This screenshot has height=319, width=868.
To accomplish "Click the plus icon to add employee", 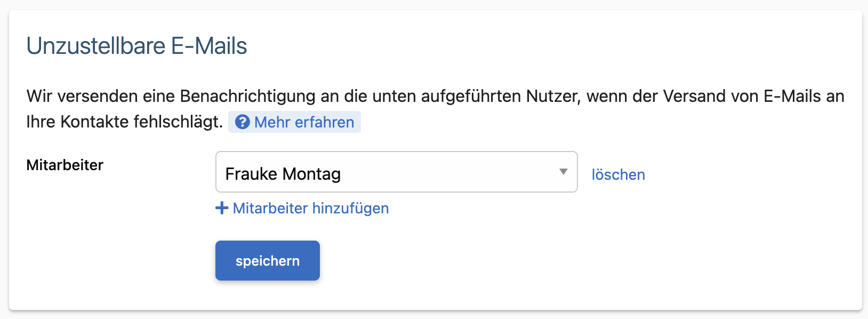I will [x=222, y=208].
